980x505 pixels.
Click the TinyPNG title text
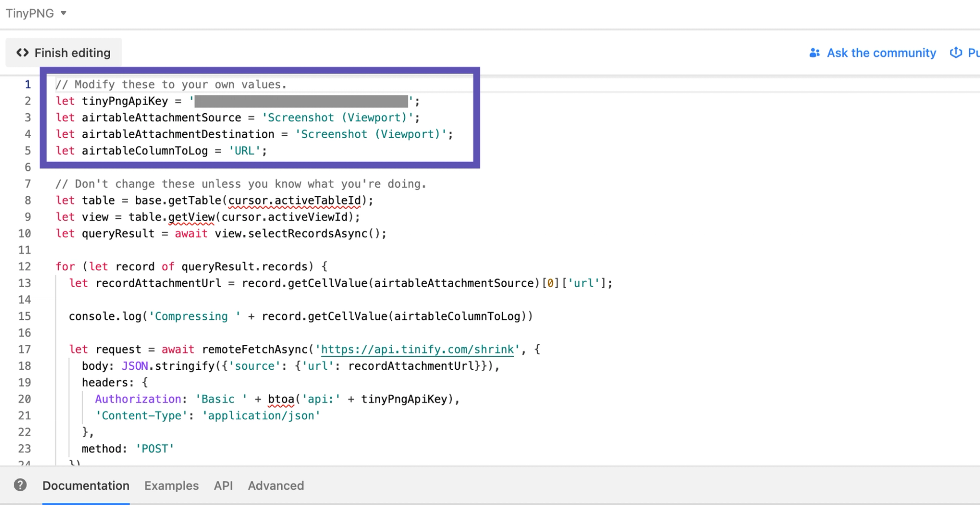pos(30,13)
